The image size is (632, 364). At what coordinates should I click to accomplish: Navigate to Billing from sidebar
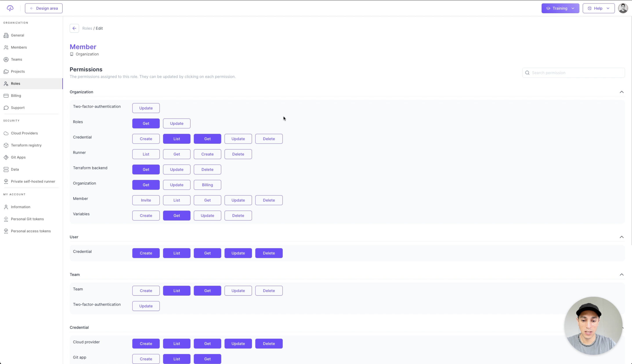coord(16,96)
